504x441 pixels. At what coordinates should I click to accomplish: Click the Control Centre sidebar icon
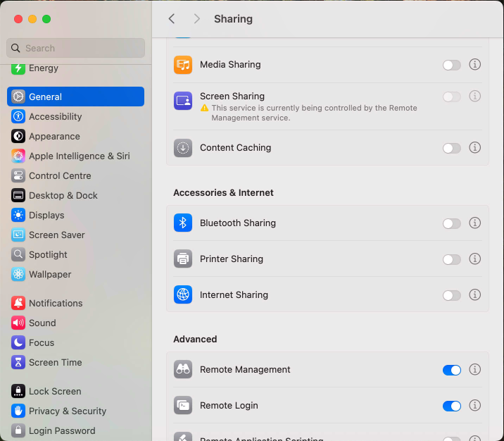(x=18, y=175)
